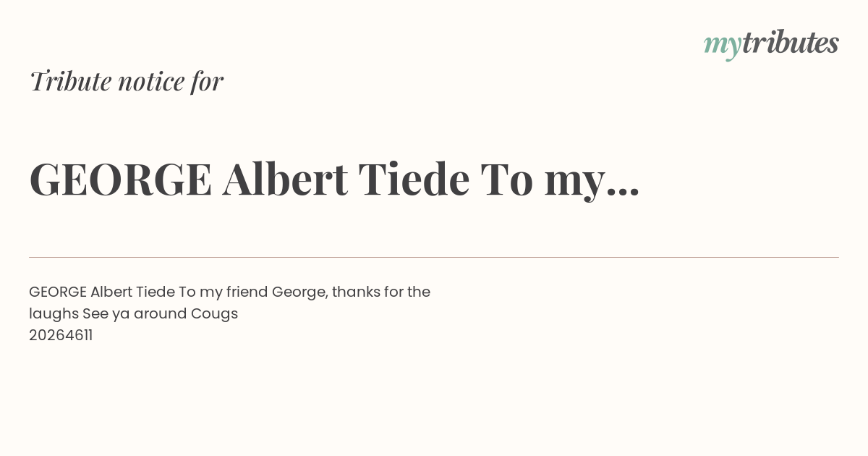Click "Albert" in the large title
Viewport: 868px width, 456px height.
coord(285,179)
